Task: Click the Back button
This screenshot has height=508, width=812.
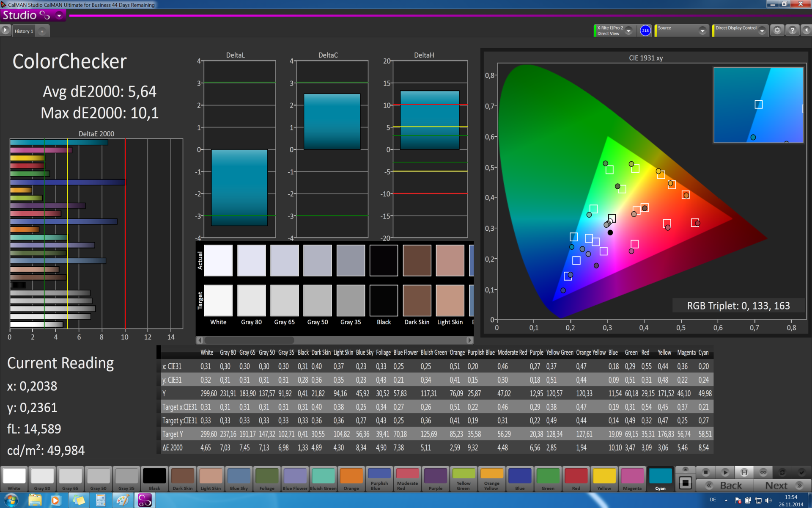Action: point(725,486)
